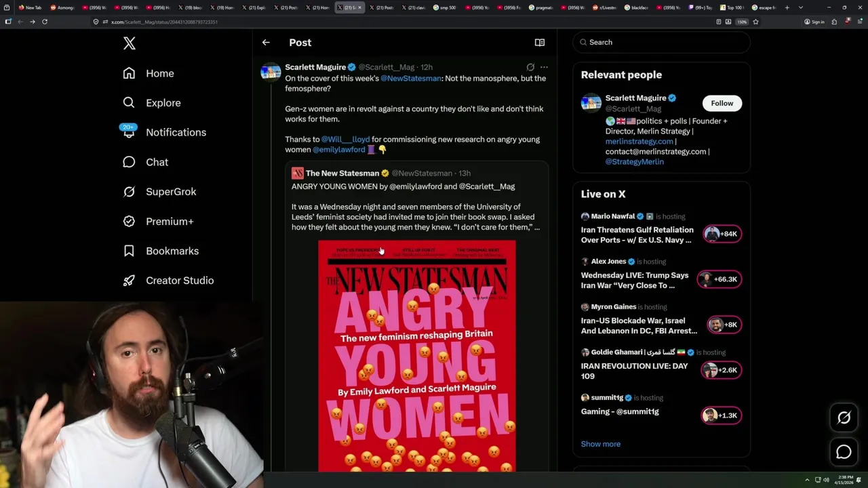The width and height of the screenshot is (868, 488).
Task: Open Chat from the sidebar
Action: (x=146, y=162)
